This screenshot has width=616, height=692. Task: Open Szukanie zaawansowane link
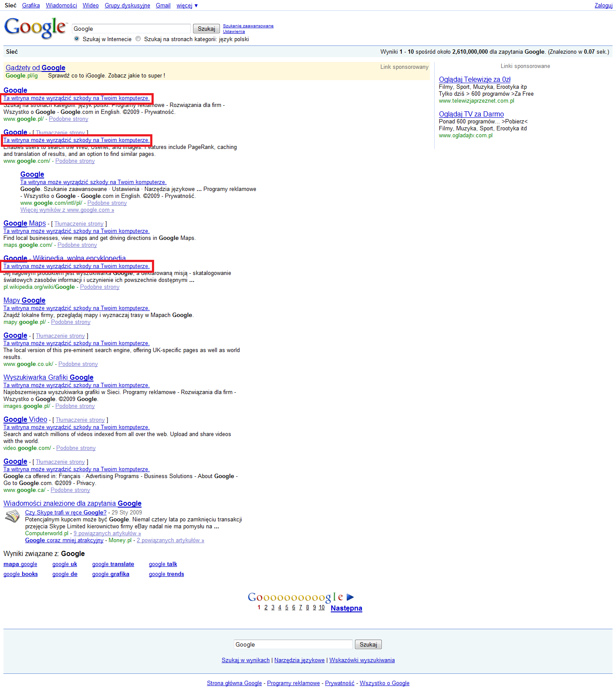point(248,26)
